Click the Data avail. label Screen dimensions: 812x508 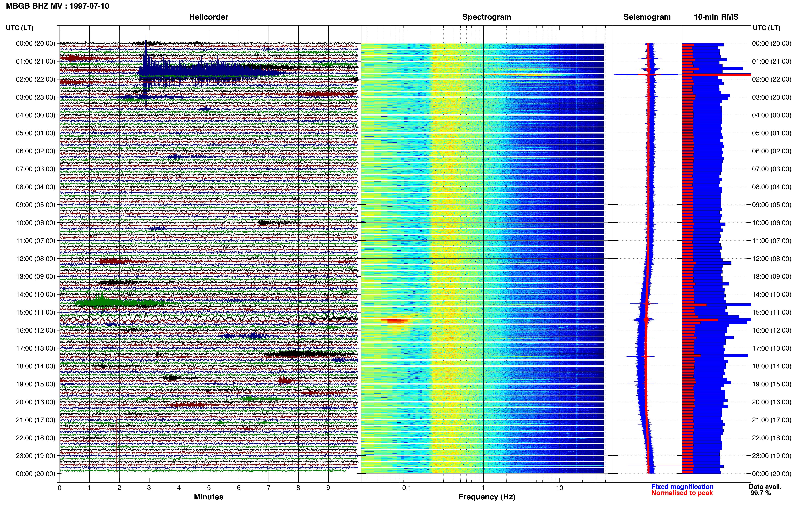coord(765,487)
